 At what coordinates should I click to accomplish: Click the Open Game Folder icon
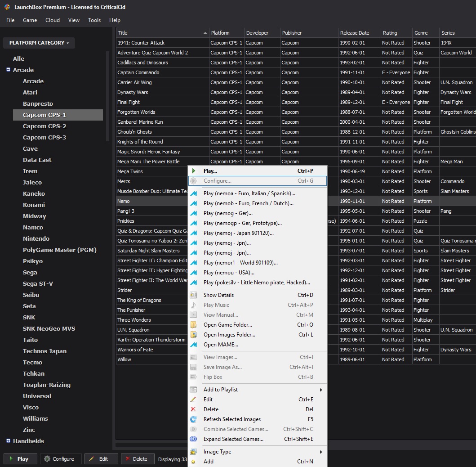point(193,325)
